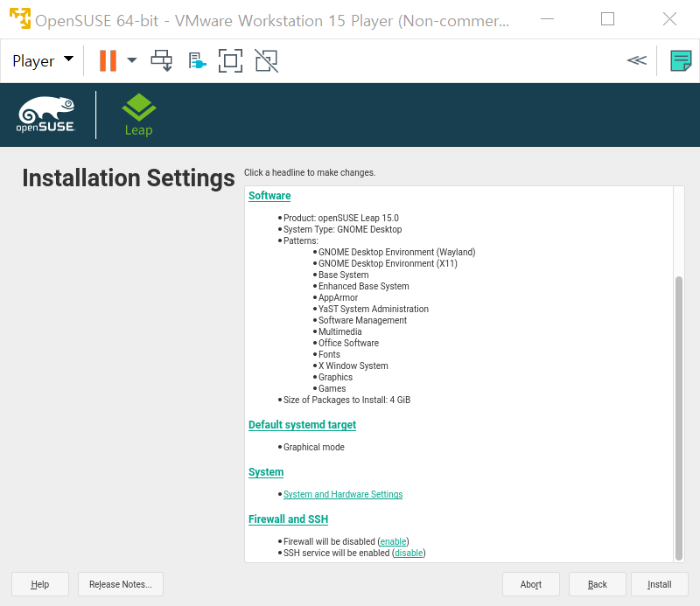This screenshot has height=606, width=700.
Task: Enter full screen mode icon
Action: pos(230,60)
